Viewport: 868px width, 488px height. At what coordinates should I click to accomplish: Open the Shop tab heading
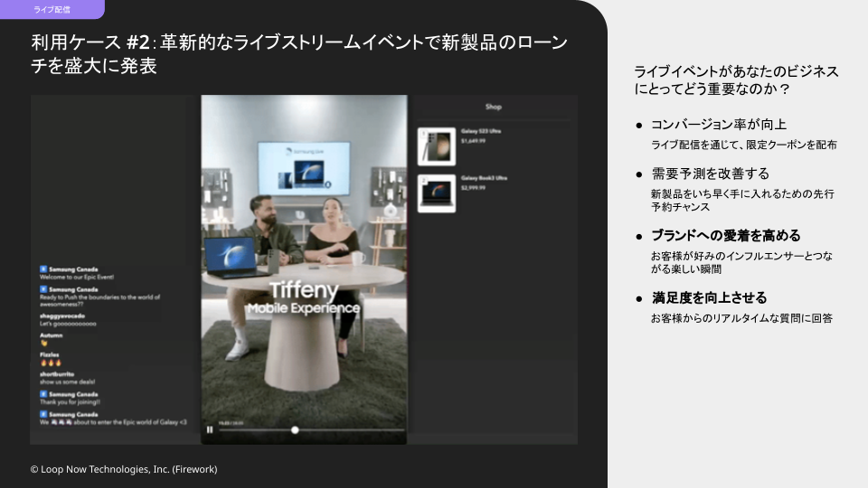tap(494, 107)
